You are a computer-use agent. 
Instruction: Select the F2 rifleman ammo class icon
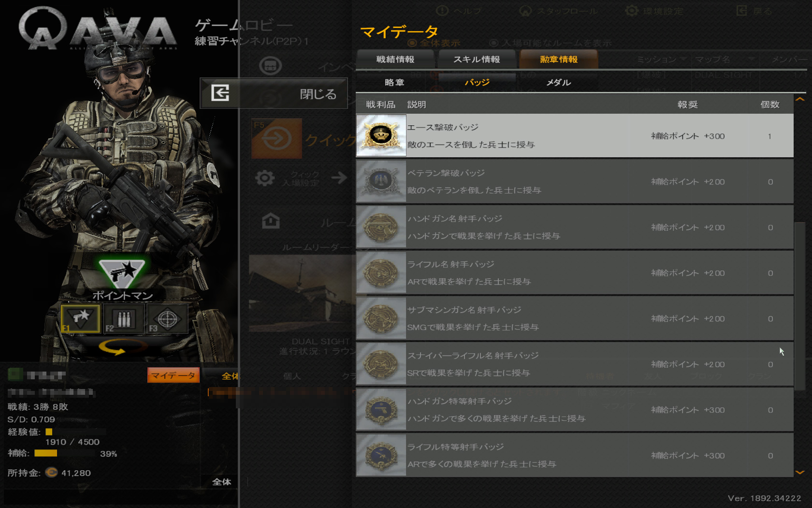(124, 318)
